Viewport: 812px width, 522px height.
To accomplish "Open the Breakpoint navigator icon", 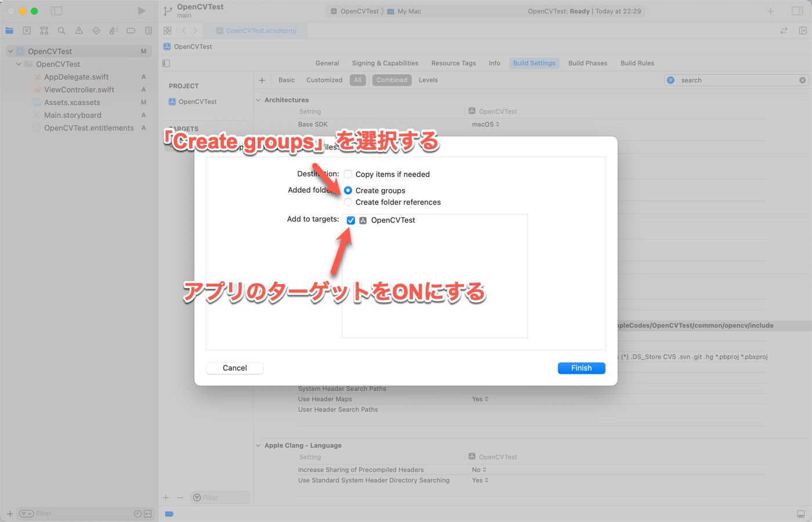I will click(131, 31).
